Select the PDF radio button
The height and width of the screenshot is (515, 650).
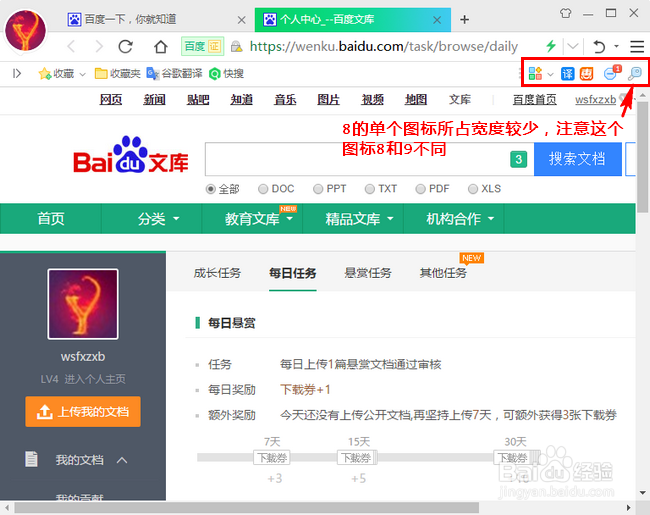420,189
